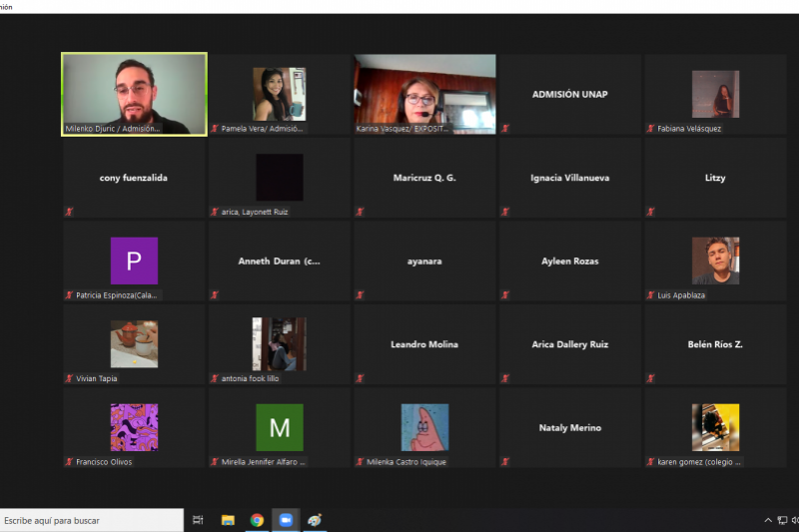Image resolution: width=799 pixels, height=532 pixels.
Task: Select Karina Vasquez's video tile
Action: (x=424, y=94)
